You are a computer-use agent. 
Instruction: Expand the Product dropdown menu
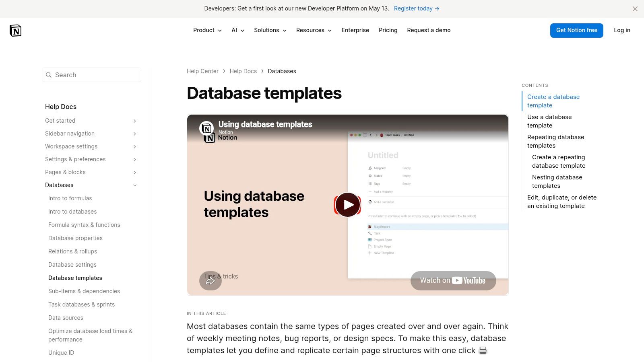pos(207,30)
